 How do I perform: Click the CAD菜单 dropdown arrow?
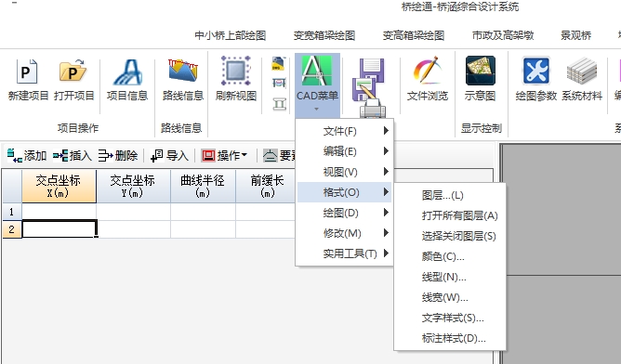coord(316,110)
